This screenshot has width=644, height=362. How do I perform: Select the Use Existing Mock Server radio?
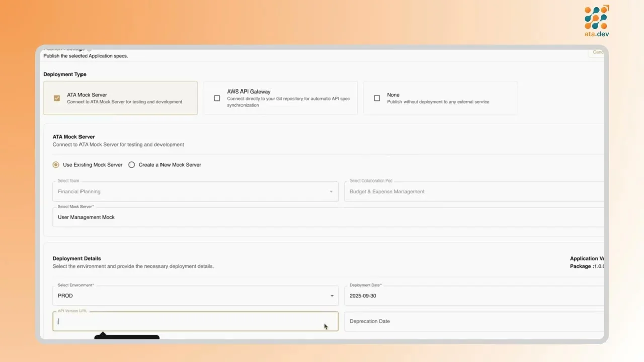[x=55, y=165]
